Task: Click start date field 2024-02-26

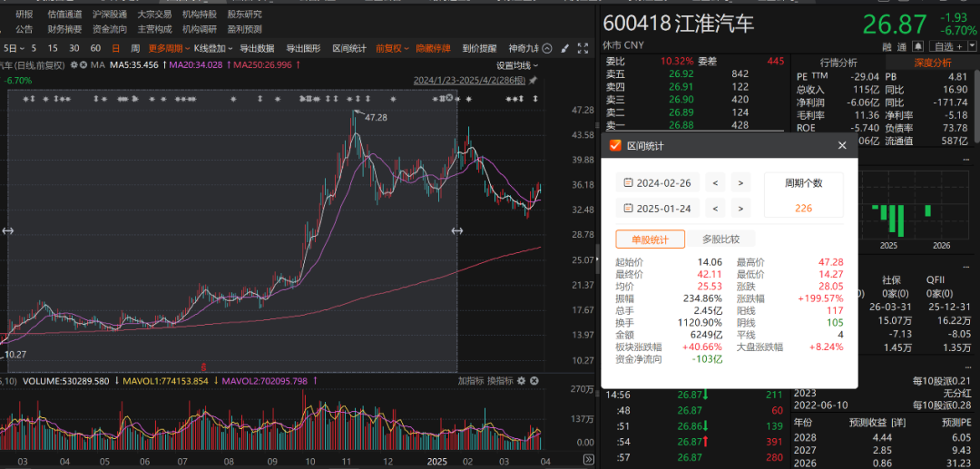Action: pyautogui.click(x=658, y=183)
